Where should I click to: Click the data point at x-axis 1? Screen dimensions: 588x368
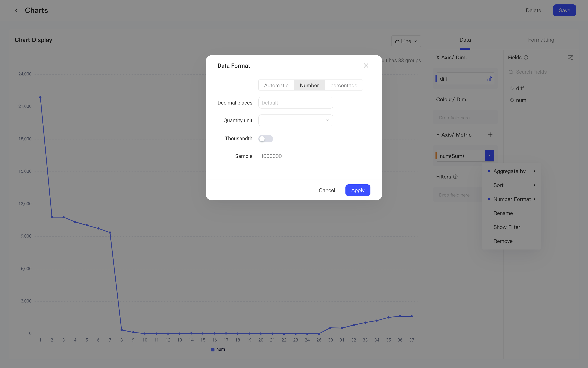pyautogui.click(x=40, y=97)
